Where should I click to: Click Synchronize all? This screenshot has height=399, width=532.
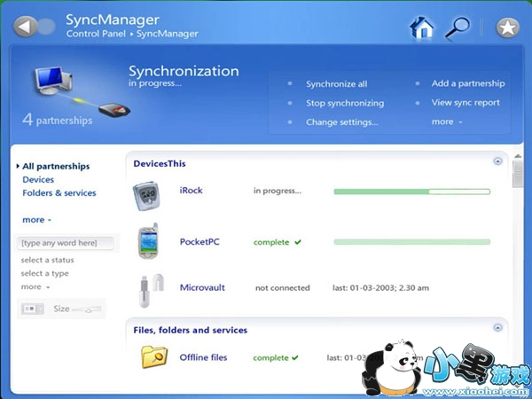(336, 84)
